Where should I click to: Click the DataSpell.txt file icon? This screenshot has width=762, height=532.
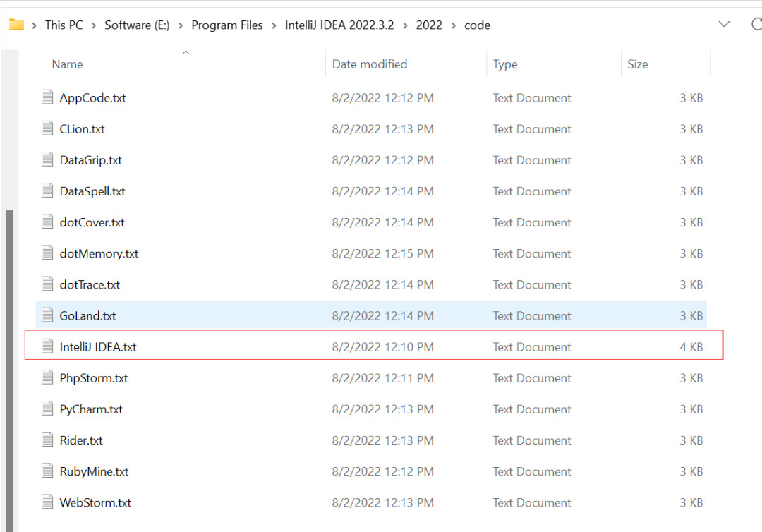pyautogui.click(x=47, y=191)
